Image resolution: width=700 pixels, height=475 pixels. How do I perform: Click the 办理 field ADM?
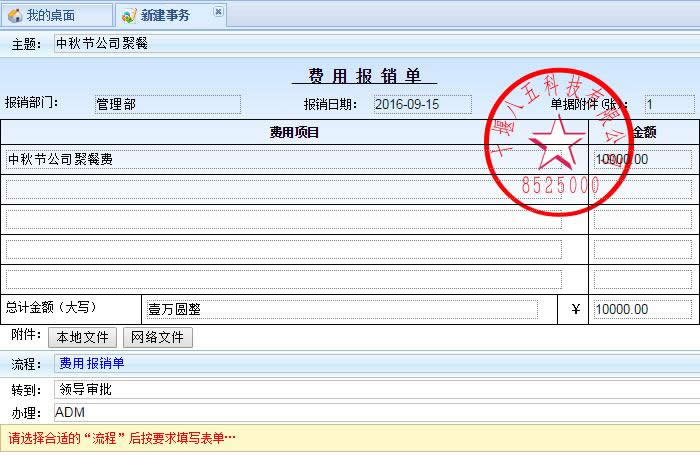pos(376,412)
